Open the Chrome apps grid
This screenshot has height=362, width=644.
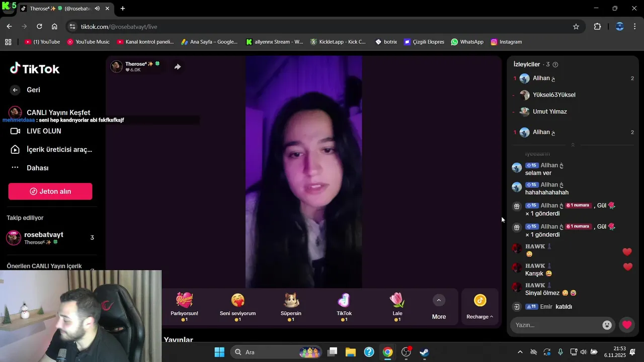click(x=8, y=42)
